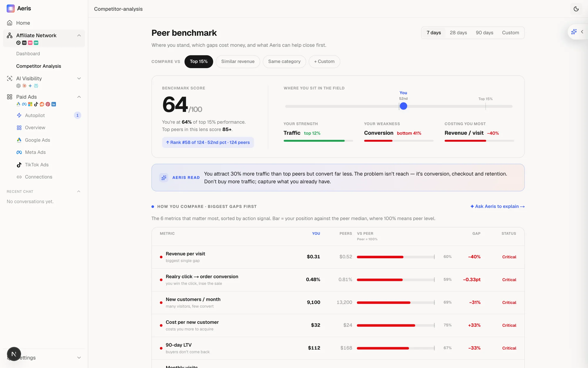
Task: Collapse the Affiliate Network section
Action: pyautogui.click(x=79, y=35)
